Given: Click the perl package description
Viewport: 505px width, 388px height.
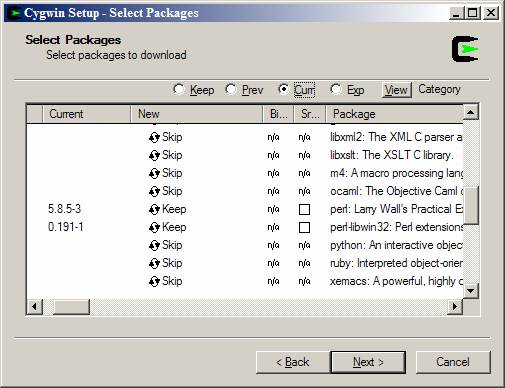Looking at the screenshot, I should (x=396, y=209).
